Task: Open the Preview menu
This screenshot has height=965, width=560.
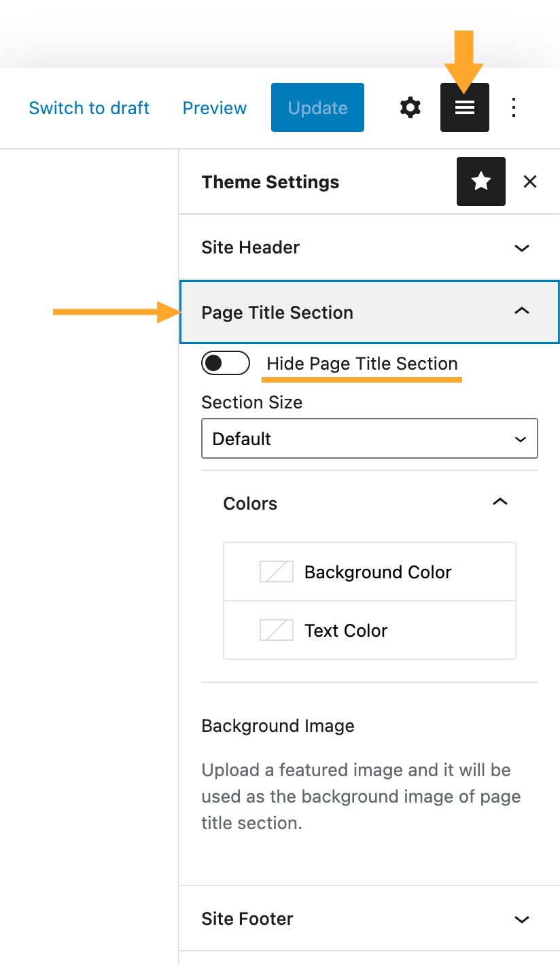Action: click(214, 107)
